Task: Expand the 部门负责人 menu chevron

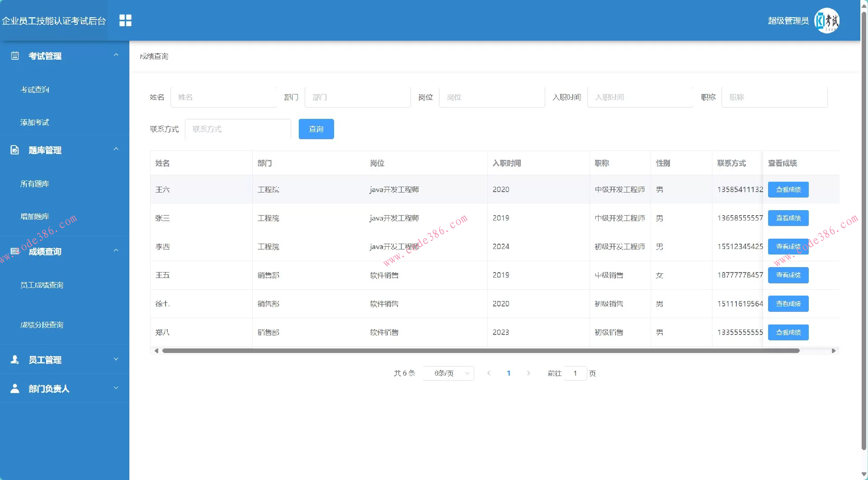Action: pyautogui.click(x=116, y=388)
